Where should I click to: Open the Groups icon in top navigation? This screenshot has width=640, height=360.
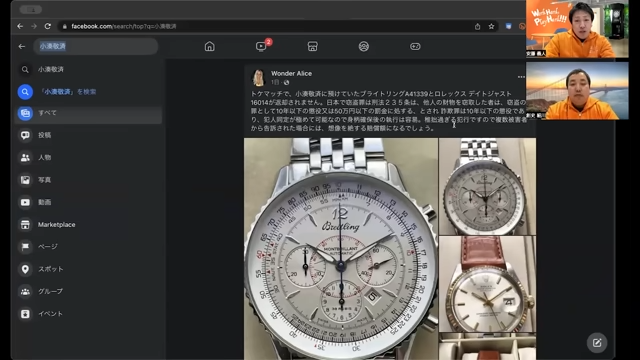364,47
